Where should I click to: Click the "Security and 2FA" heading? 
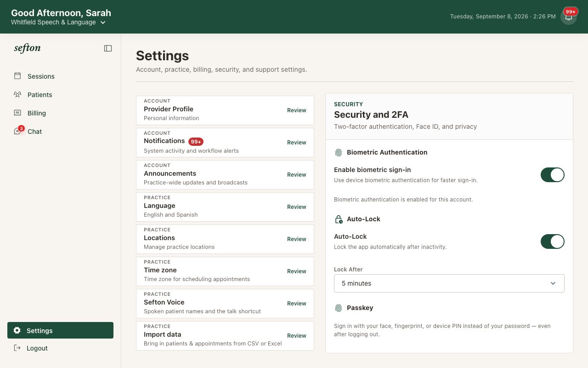point(371,115)
